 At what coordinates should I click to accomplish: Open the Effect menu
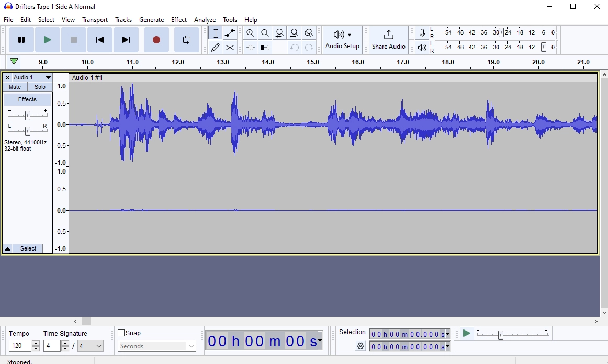[178, 20]
